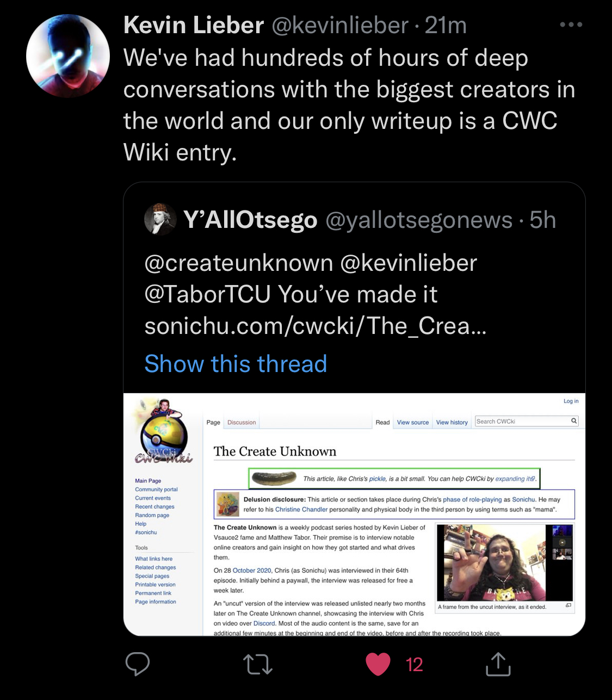Open the @kevinlieber handle in header

(x=340, y=25)
